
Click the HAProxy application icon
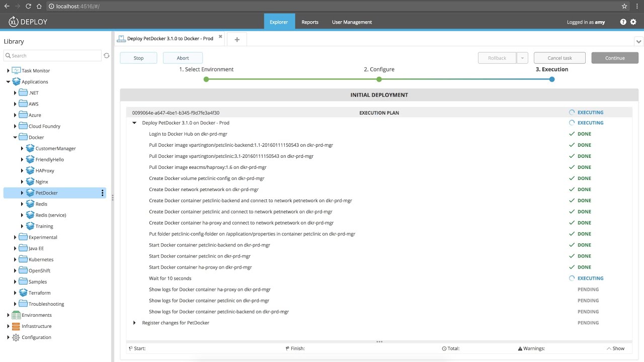(x=30, y=170)
